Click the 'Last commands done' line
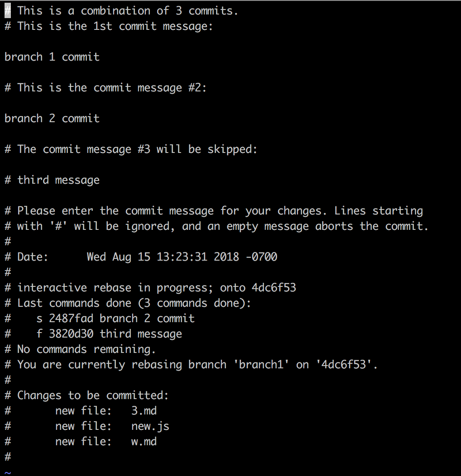This screenshot has width=461, height=476. click(128, 303)
